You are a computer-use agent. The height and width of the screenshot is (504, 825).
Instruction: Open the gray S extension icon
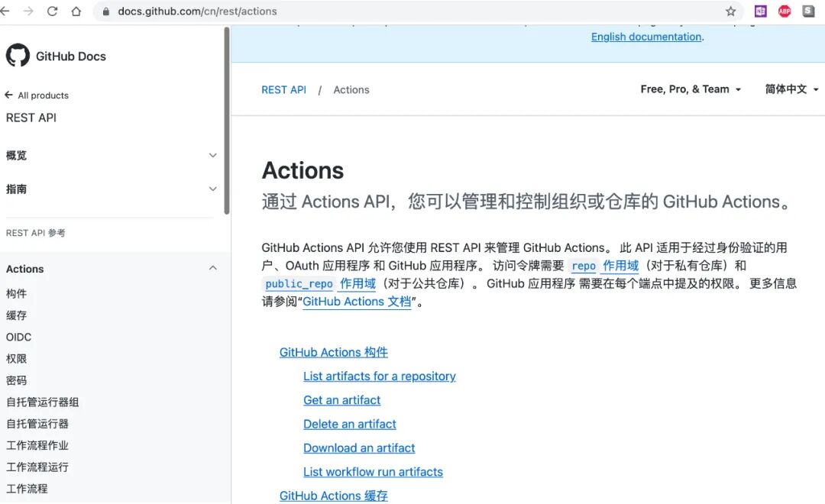coord(809,11)
